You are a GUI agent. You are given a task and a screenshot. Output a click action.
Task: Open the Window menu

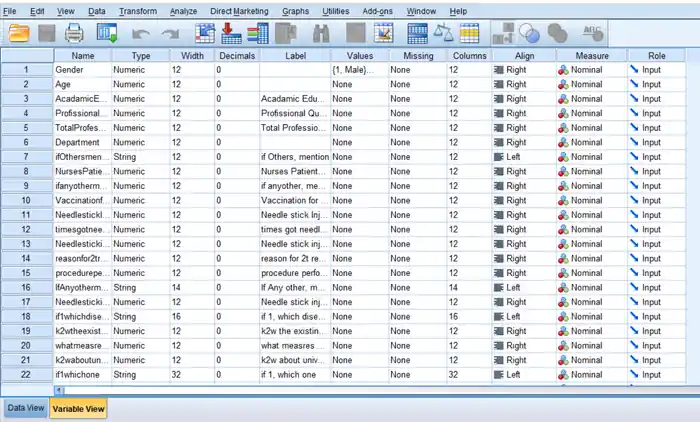[421, 11]
